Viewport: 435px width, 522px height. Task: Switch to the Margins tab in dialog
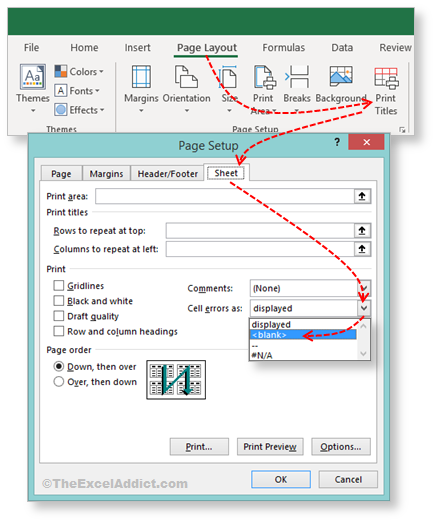click(x=106, y=173)
